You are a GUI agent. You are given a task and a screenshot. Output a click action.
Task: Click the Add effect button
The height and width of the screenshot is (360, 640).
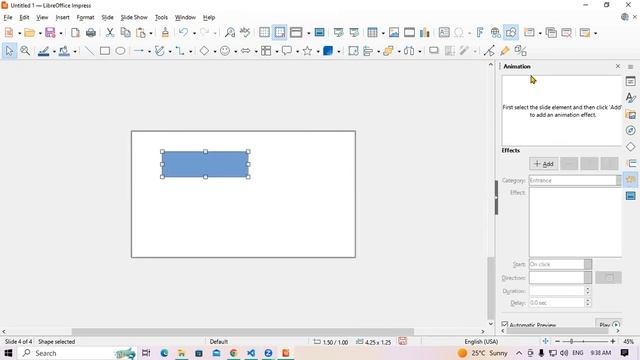544,164
